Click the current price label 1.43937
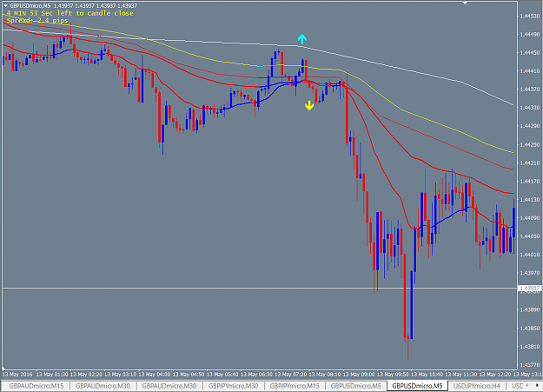This screenshot has width=543, height=392. pos(530,289)
